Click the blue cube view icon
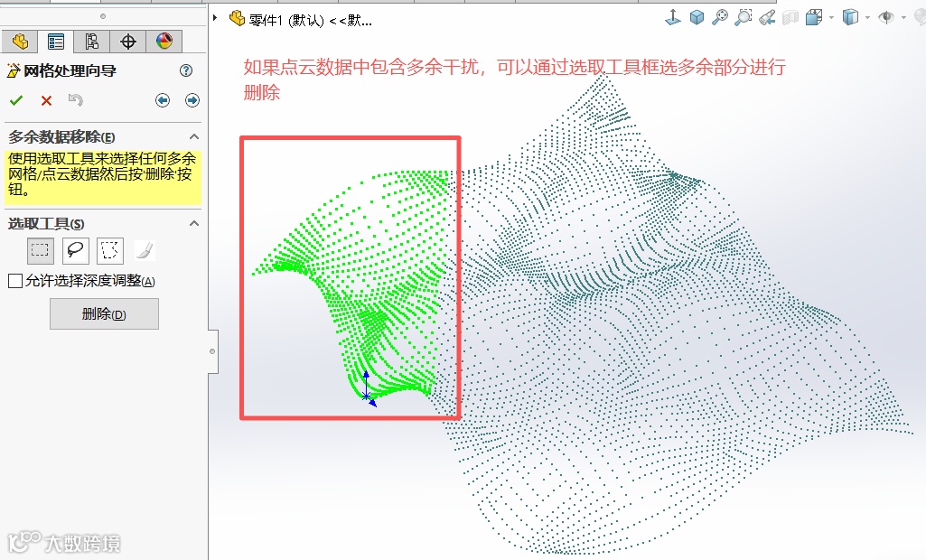 click(x=697, y=18)
